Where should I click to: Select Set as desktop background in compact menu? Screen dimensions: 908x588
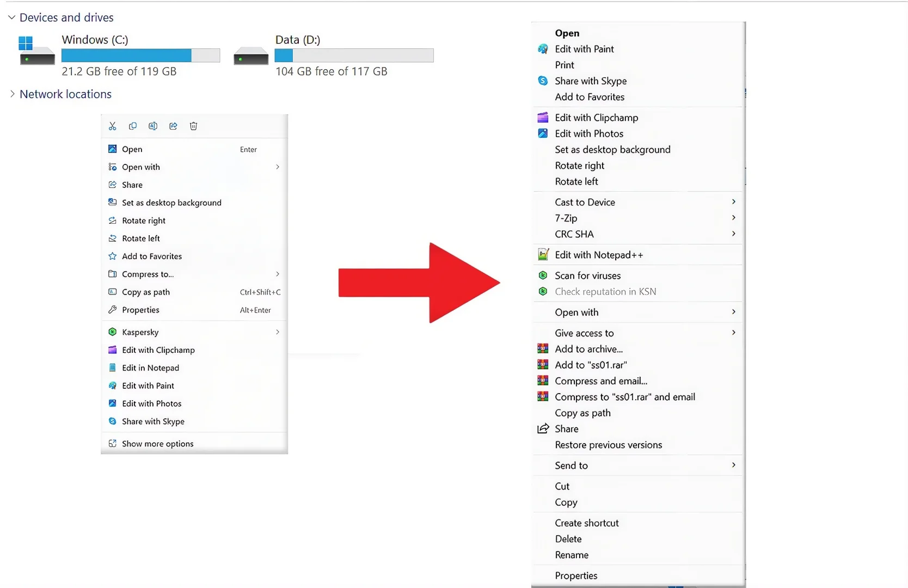194,203
